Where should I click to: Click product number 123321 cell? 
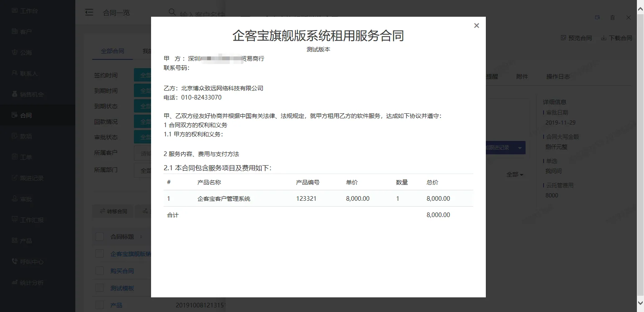[306, 199]
